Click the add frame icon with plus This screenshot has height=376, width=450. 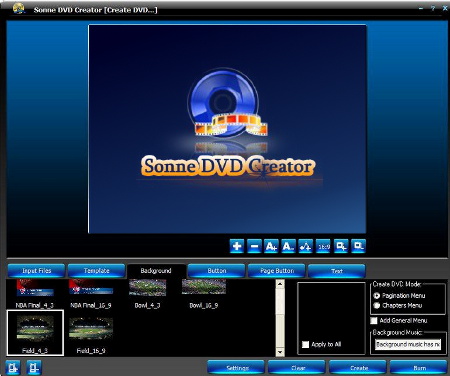(x=341, y=246)
